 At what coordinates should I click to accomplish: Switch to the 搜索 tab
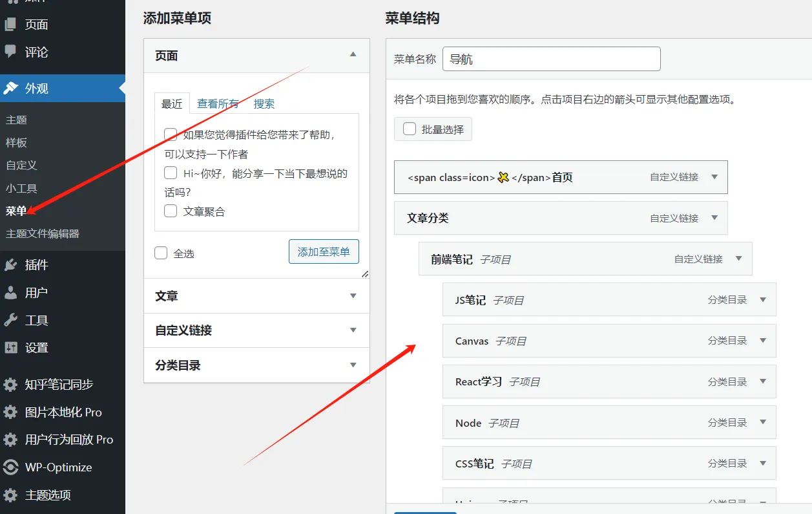(264, 103)
